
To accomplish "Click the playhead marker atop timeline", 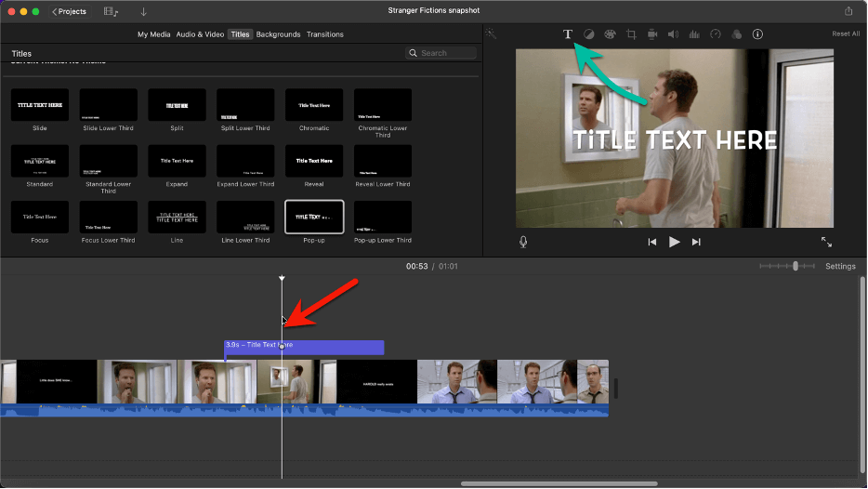I will tap(282, 278).
